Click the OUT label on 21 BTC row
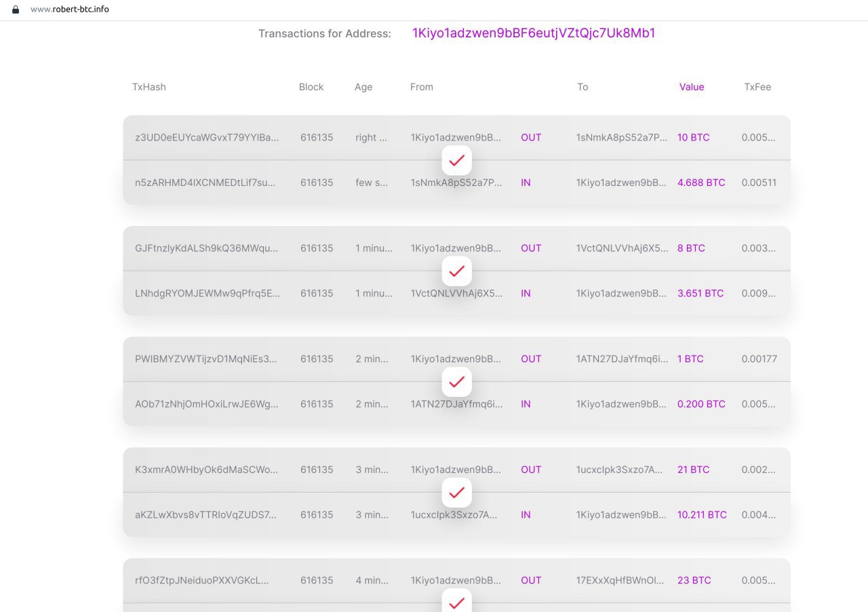This screenshot has height=612, width=868. pyautogui.click(x=531, y=470)
